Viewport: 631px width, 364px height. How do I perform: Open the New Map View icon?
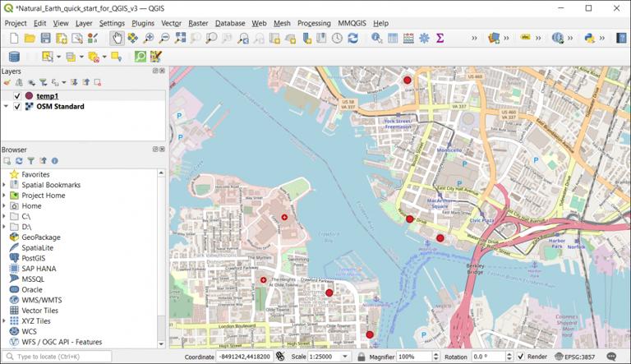[274, 39]
